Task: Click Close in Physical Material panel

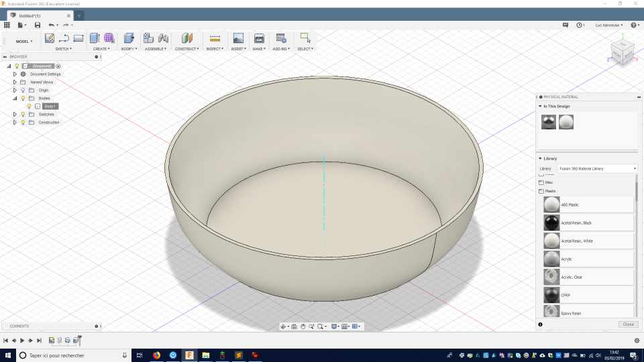Action: 628,324
